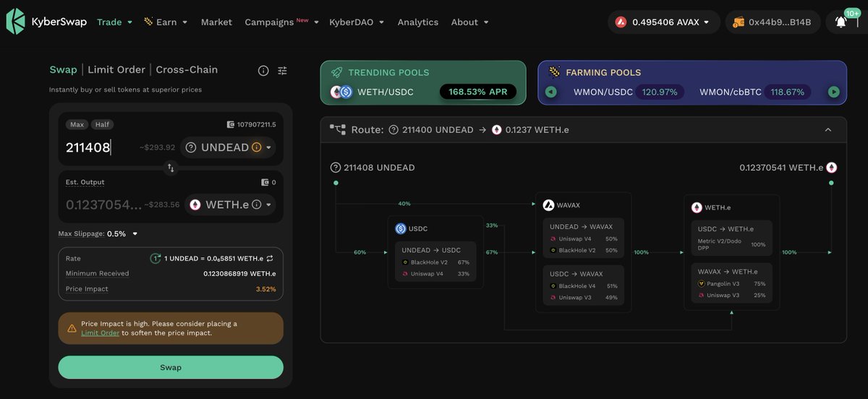Click the farming pools icon
Screen dimensions: 868x399
554,72
